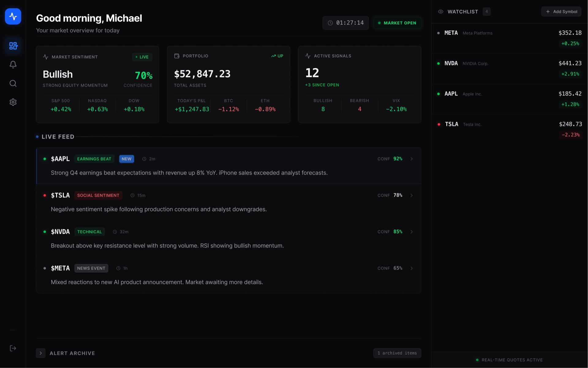588x368 pixels.
Task: Click the portfolio wallet icon
Action: point(177,56)
